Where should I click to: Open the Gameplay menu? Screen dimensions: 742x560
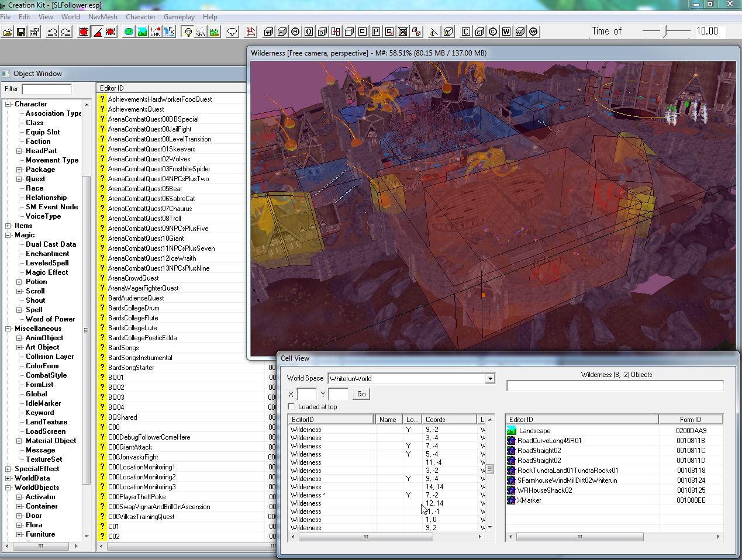pyautogui.click(x=179, y=17)
